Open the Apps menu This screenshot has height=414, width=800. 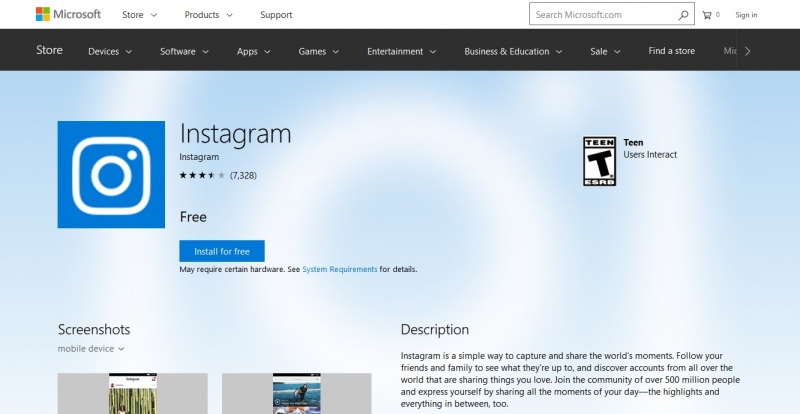254,51
